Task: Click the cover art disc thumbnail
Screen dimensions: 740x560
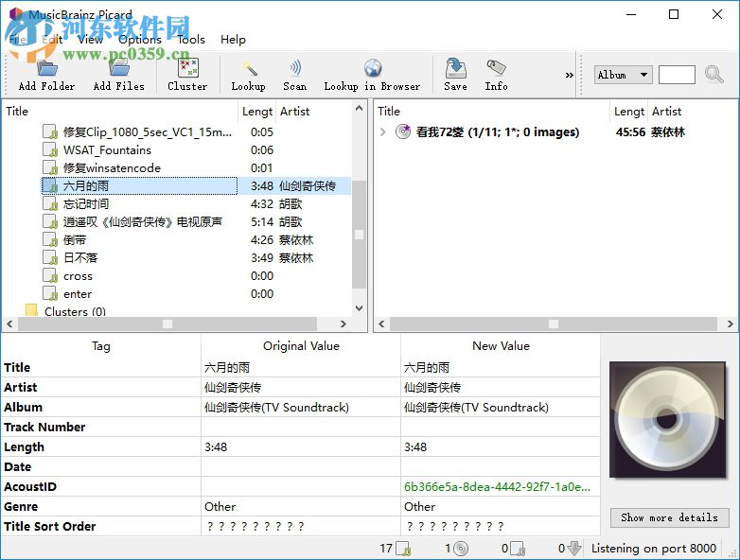Action: point(668,420)
